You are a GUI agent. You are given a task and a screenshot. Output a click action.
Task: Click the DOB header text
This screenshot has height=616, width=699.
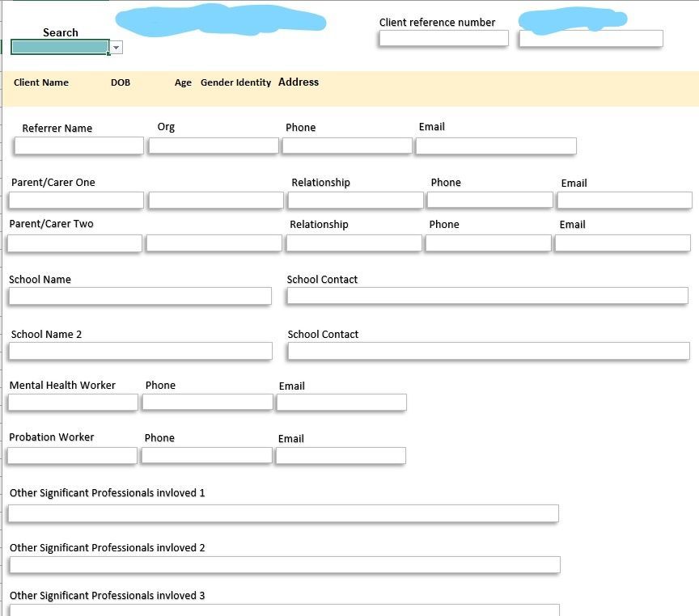pos(121,82)
